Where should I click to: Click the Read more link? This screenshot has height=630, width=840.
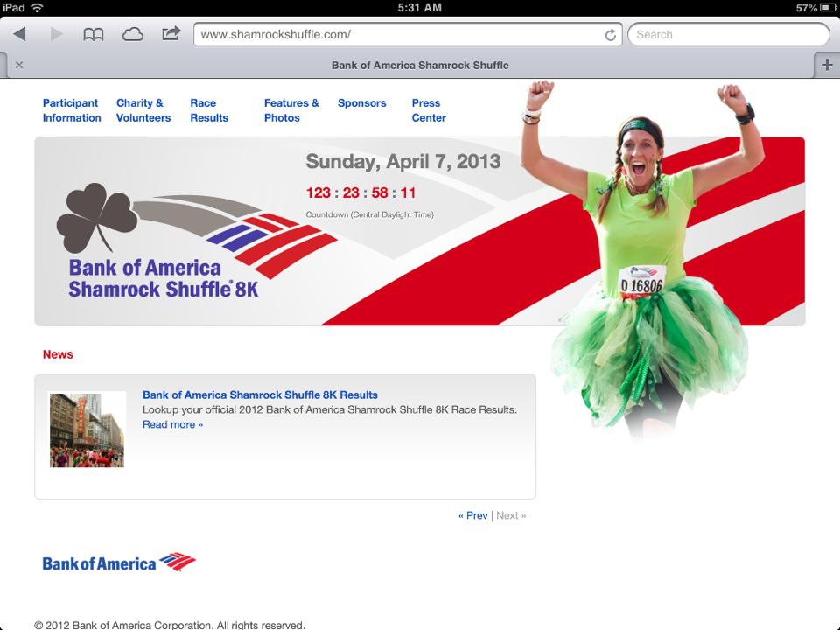pyautogui.click(x=172, y=424)
